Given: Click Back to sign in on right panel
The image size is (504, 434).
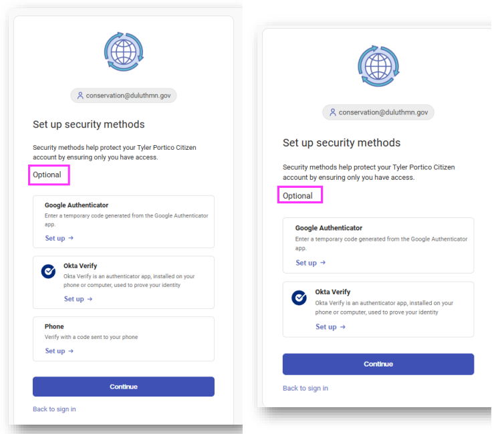Looking at the screenshot, I should coord(305,388).
